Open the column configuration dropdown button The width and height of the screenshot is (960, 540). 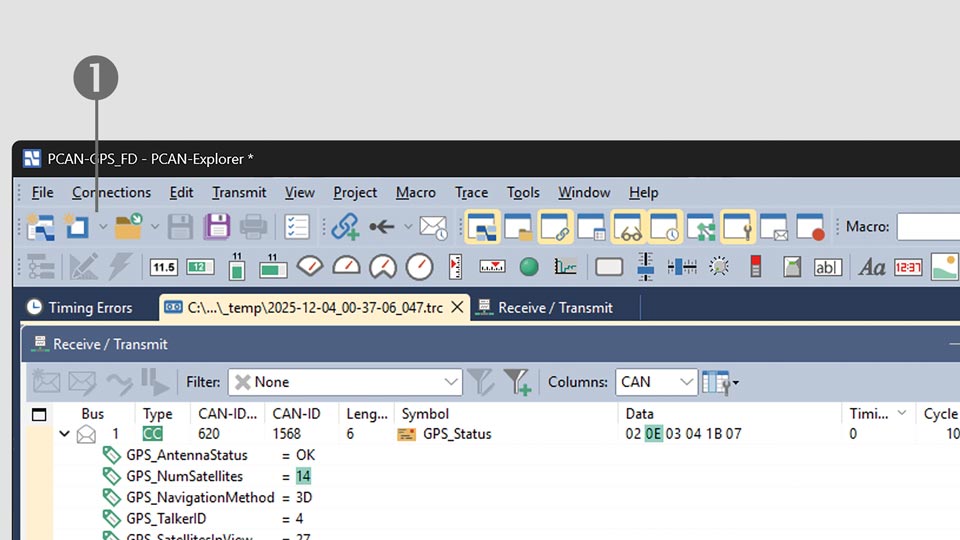tap(721, 383)
